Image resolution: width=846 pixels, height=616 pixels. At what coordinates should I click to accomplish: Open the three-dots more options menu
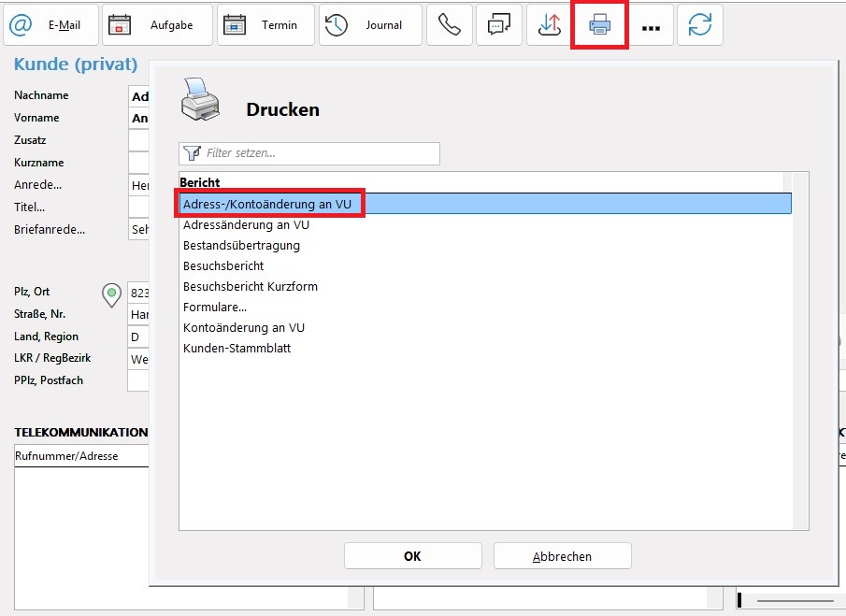pos(650,26)
